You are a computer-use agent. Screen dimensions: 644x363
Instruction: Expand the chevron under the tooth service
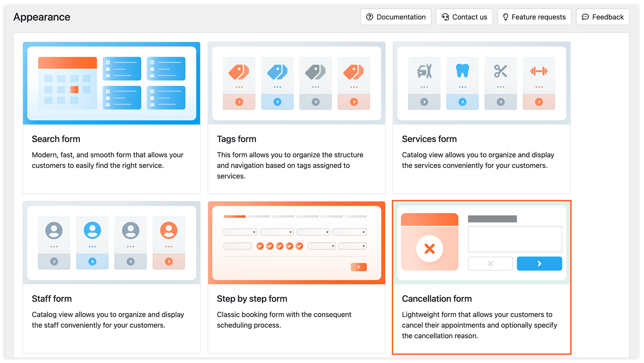click(x=462, y=102)
